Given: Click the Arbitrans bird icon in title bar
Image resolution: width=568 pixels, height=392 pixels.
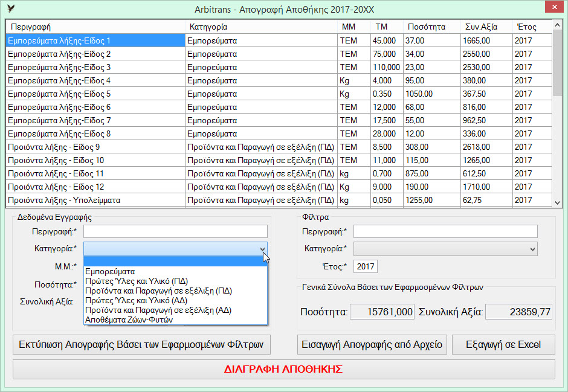Looking at the screenshot, I should coord(11,8).
